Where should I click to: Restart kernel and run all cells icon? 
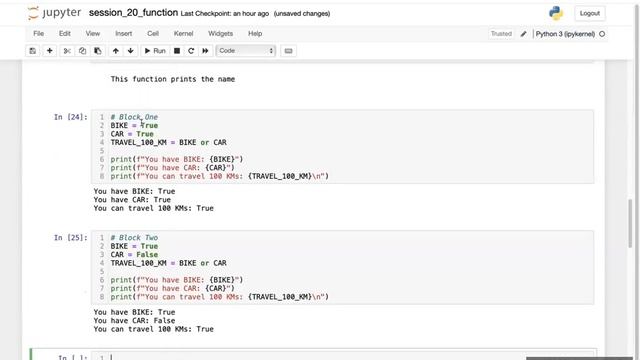(205, 51)
